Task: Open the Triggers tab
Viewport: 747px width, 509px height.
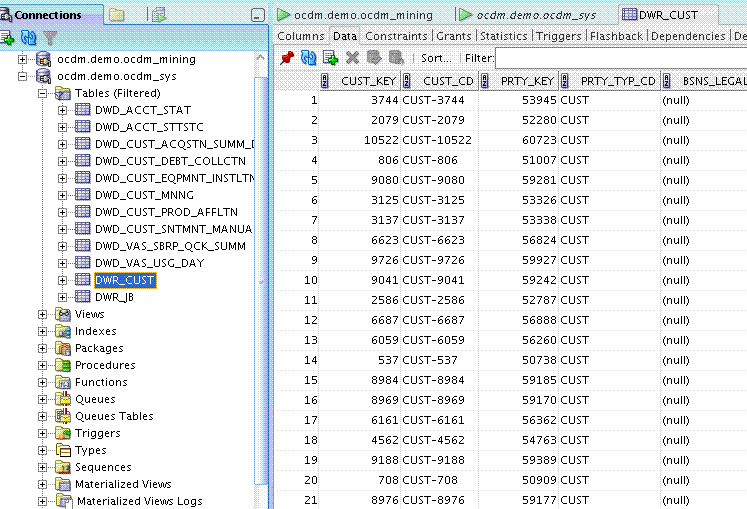Action: pyautogui.click(x=558, y=36)
